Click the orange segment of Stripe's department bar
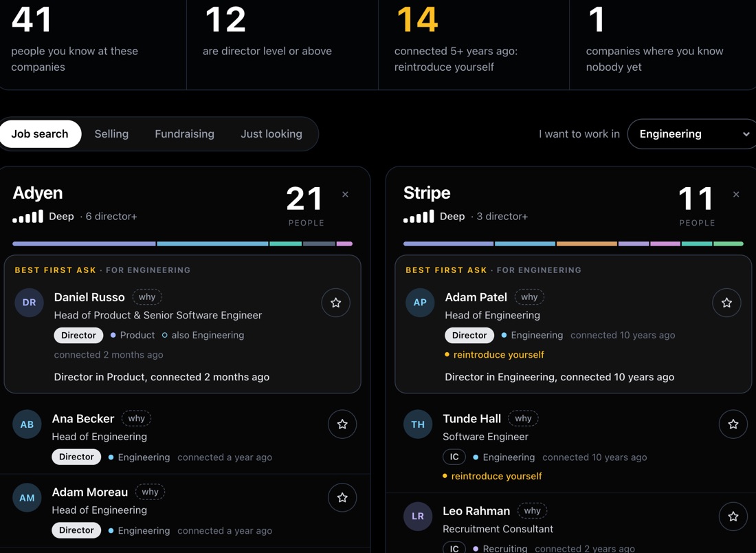756x553 pixels. (587, 243)
